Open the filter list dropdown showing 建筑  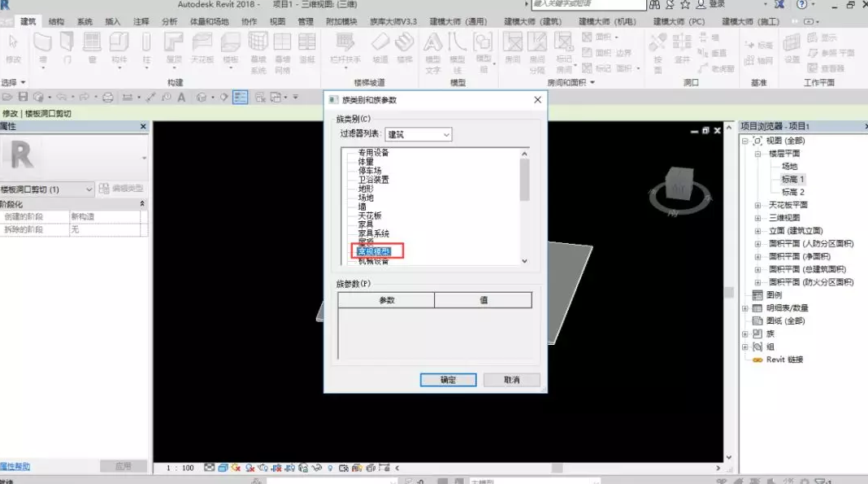(418, 134)
